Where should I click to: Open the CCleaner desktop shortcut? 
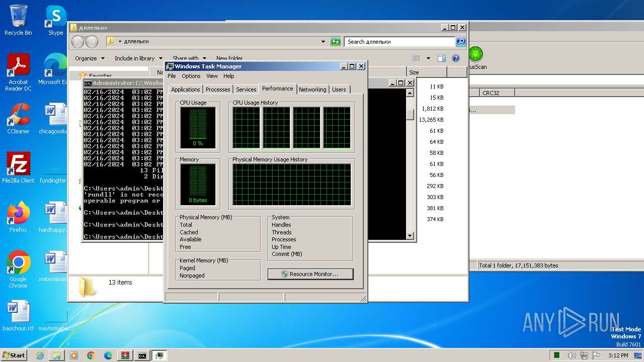tap(18, 119)
